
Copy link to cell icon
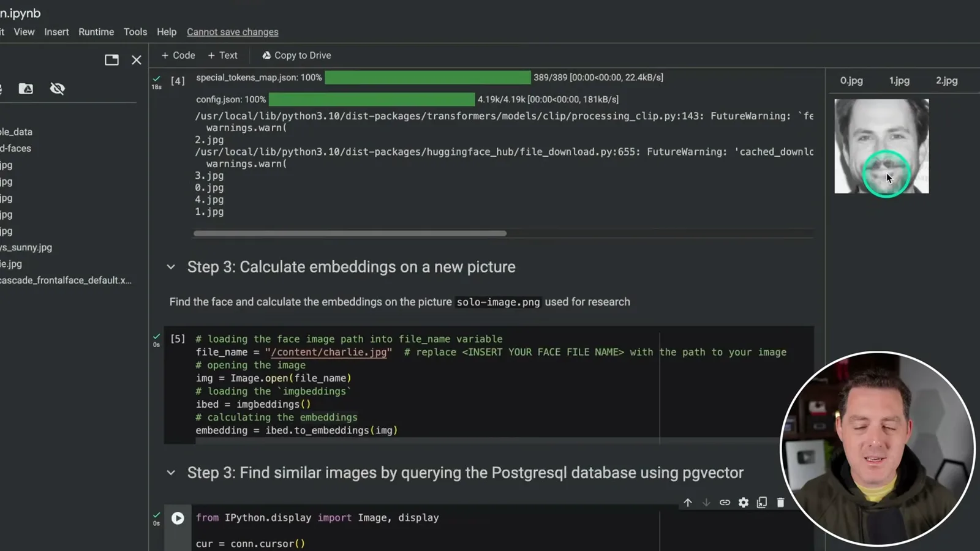pos(725,503)
